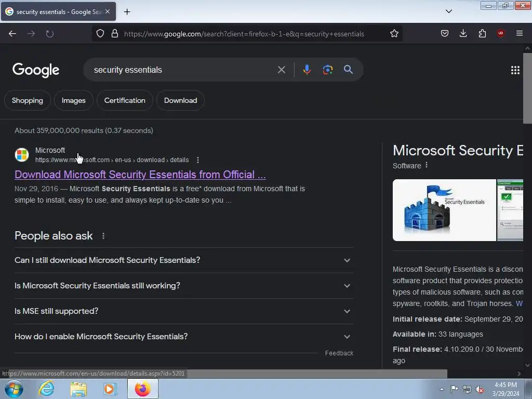The image size is (532, 399).
Task: Click the Microsoft result favicon
Action: point(22,155)
